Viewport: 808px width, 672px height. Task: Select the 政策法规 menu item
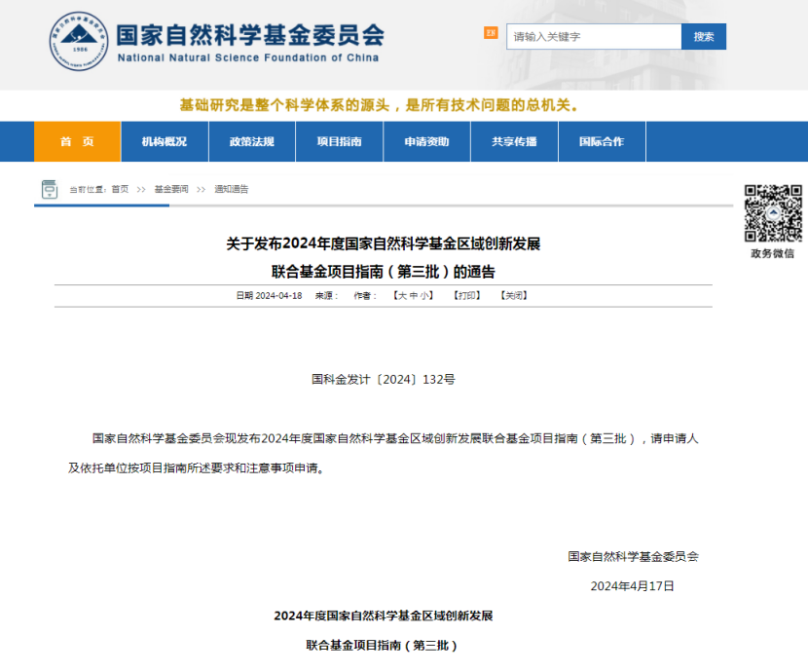(252, 142)
